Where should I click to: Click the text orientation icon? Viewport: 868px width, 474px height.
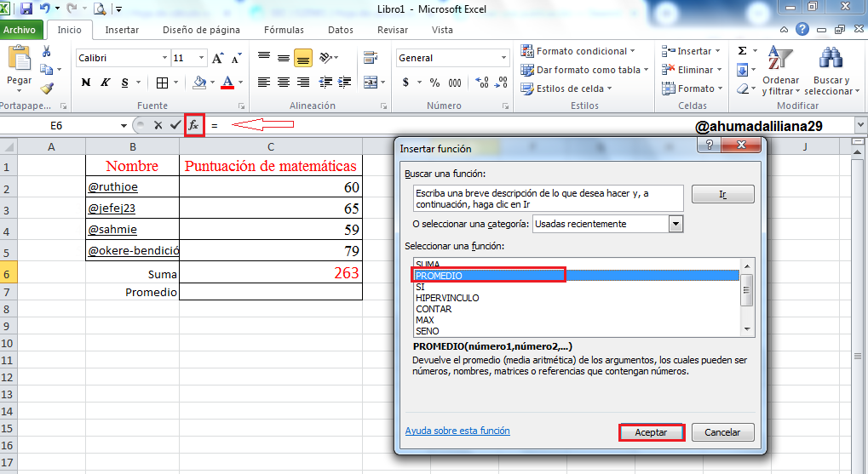point(326,58)
